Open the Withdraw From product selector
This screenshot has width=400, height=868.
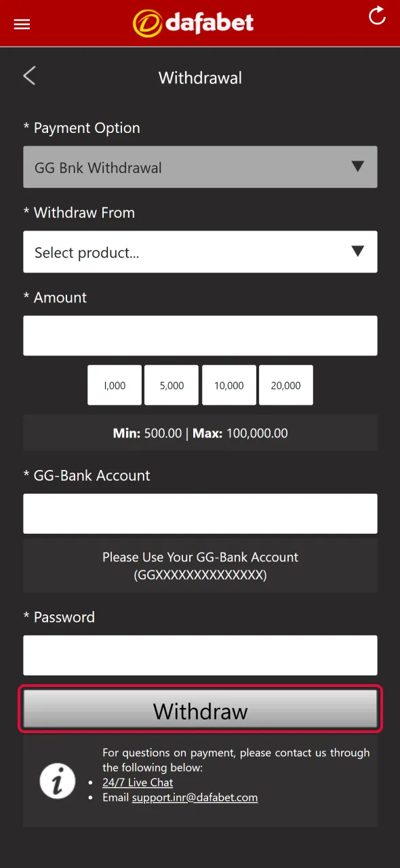click(200, 252)
